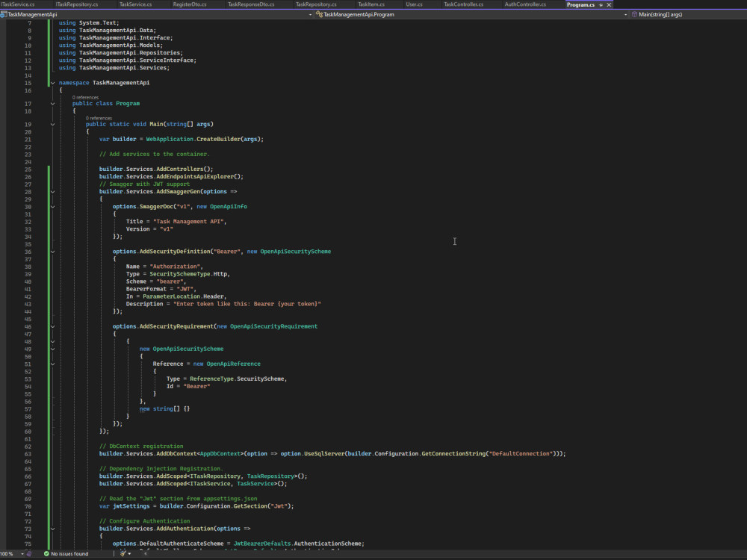Collapse the Main method fold chevron
This screenshot has height=560, width=747.
click(x=53, y=124)
